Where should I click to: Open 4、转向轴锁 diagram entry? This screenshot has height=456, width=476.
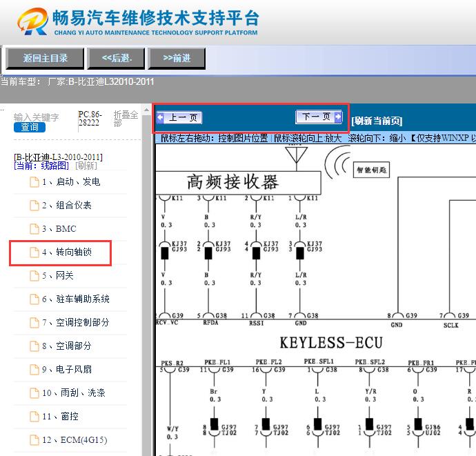[66, 252]
